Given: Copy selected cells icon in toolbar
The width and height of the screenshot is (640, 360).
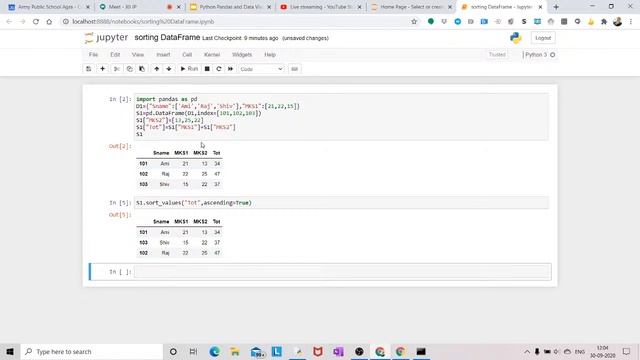Looking at the screenshot, I should [129, 69].
